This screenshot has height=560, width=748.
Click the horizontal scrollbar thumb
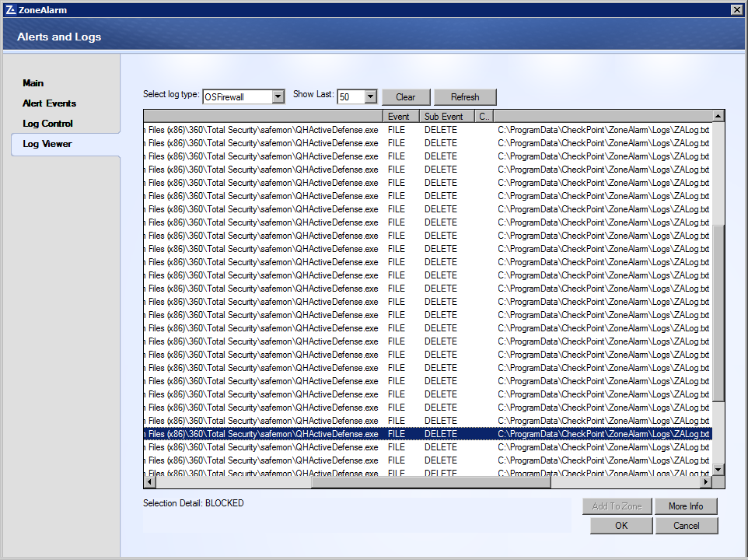click(x=432, y=481)
